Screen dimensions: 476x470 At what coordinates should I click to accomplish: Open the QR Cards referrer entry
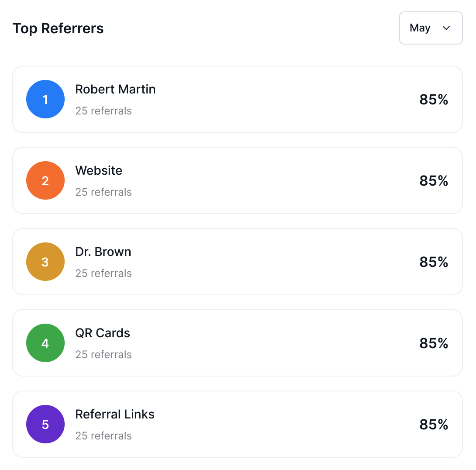coord(103,333)
